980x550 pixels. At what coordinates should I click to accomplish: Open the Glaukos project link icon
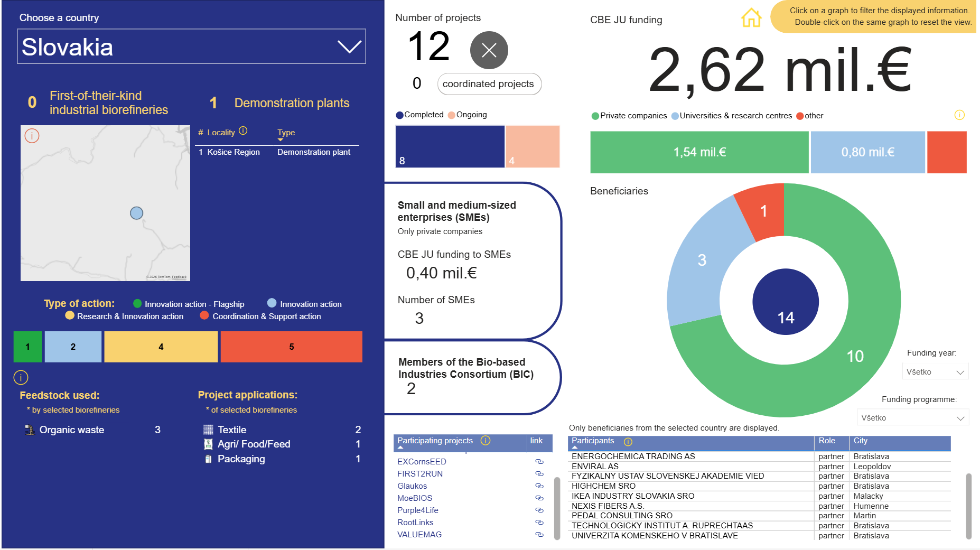539,486
